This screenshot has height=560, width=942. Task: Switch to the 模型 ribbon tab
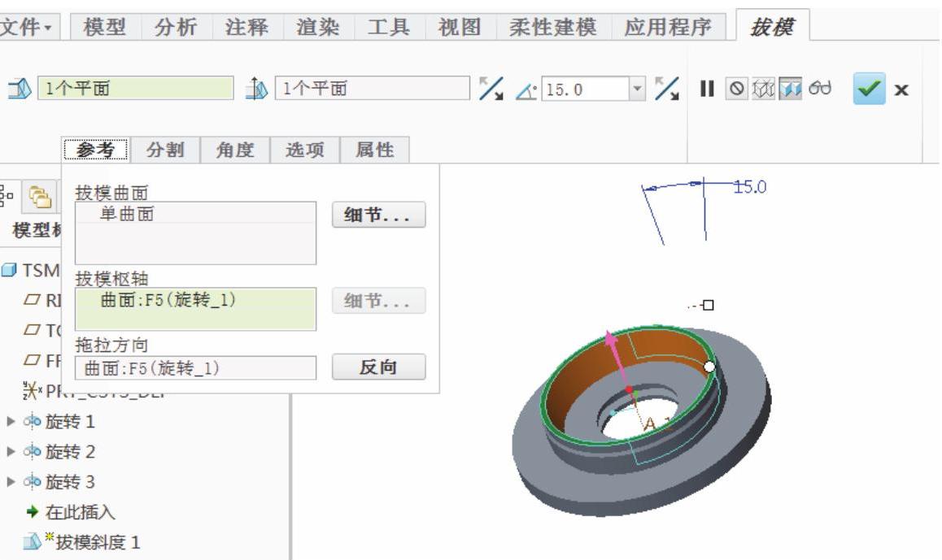(105, 27)
